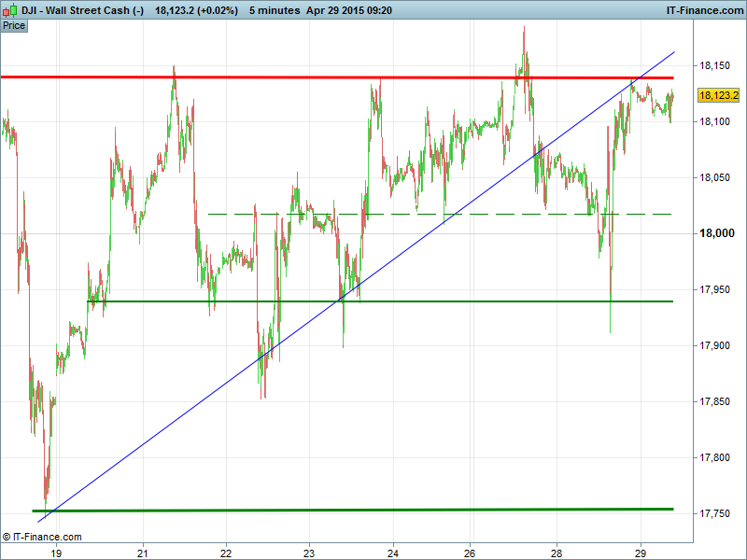Click the 18,000 price axis label
This screenshot has width=747, height=560.
[718, 233]
